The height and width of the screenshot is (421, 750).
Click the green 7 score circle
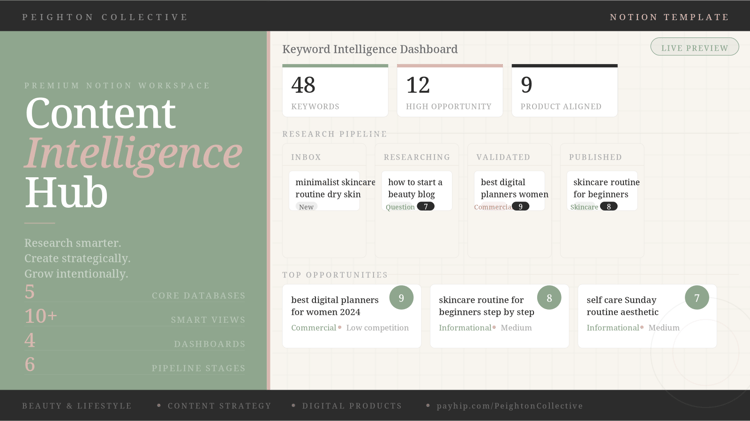click(697, 298)
